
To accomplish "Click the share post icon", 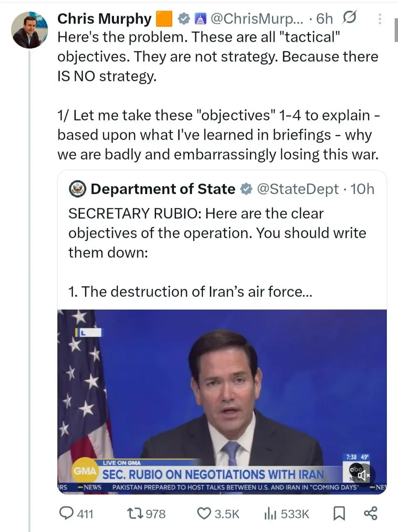I will click(x=371, y=514).
